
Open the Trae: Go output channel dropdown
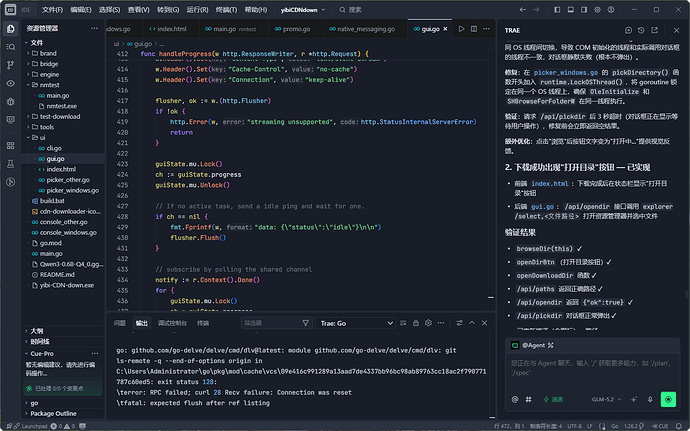[356, 323]
